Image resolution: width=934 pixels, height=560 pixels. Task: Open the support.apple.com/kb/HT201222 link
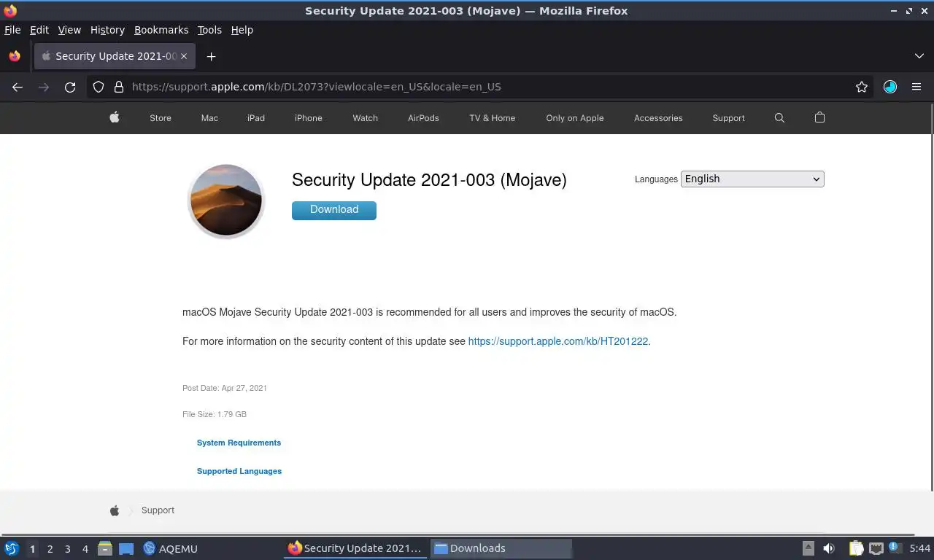click(558, 341)
